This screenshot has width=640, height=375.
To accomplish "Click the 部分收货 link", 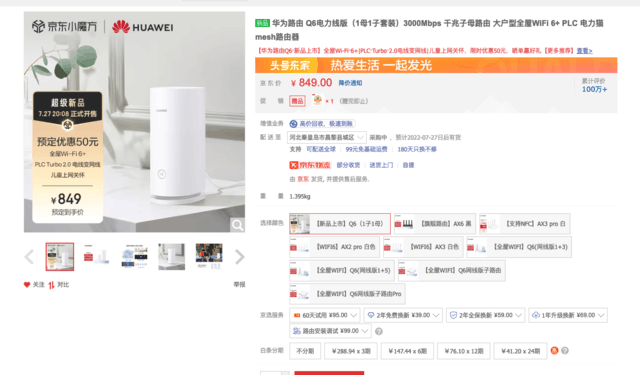I will (x=348, y=165).
